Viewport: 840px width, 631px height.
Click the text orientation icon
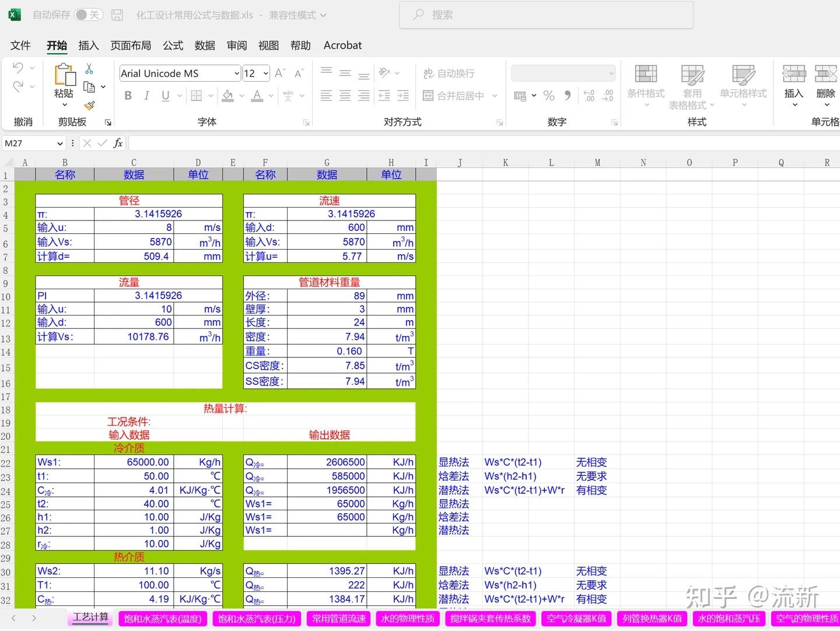tap(384, 73)
